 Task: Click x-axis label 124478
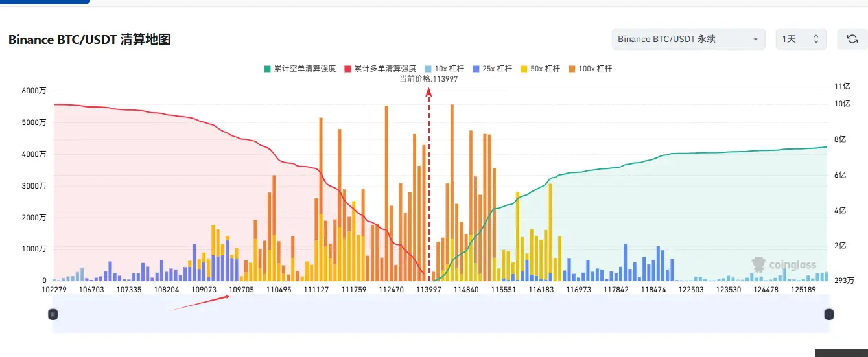pos(767,290)
